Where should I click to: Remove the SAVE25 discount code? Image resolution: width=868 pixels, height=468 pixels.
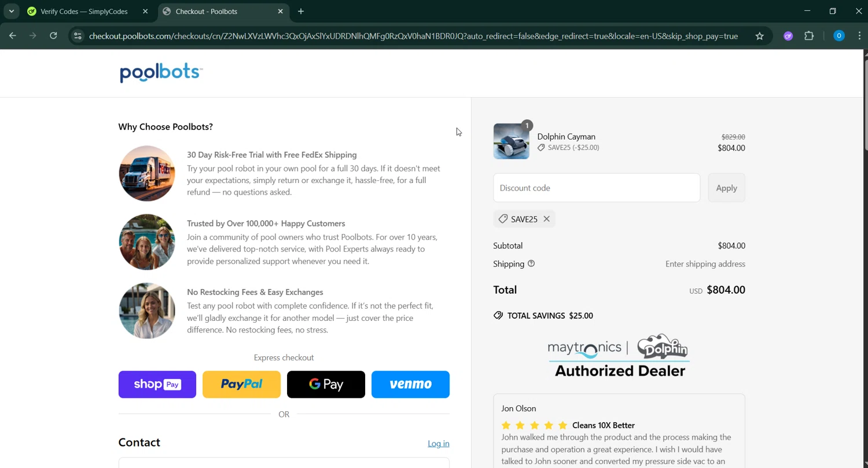click(546, 219)
